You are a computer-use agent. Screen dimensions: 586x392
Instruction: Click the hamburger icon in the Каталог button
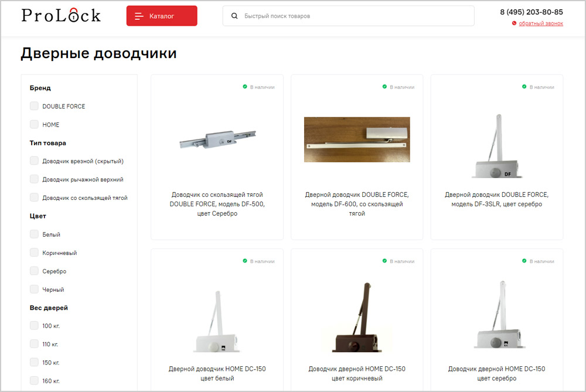139,16
